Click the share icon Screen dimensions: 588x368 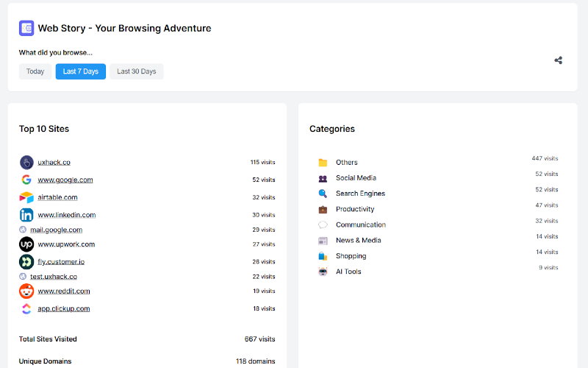pyautogui.click(x=558, y=60)
